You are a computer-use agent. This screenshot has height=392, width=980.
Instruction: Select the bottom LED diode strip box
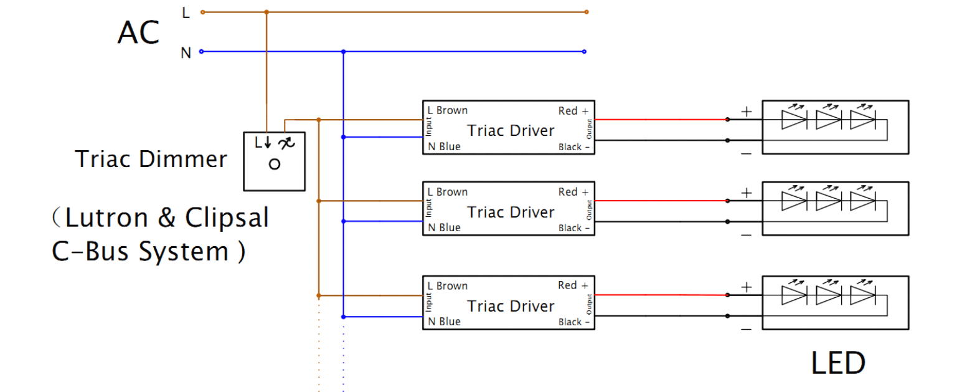pyautogui.click(x=836, y=303)
